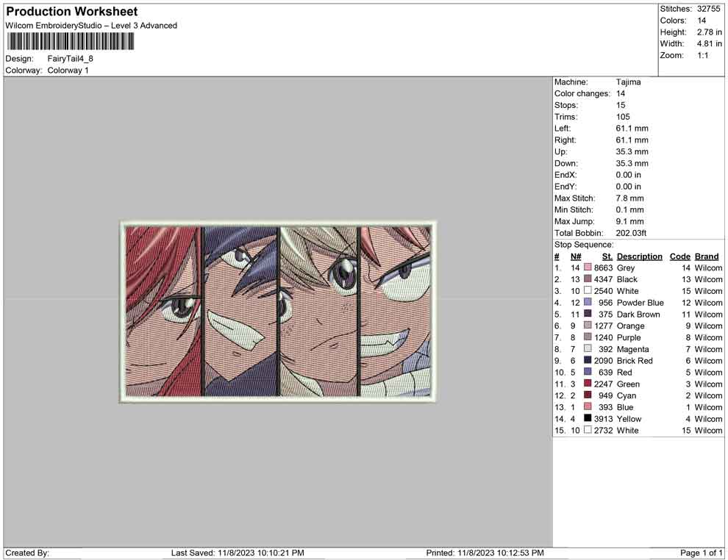Screen dimensions: 728x560
Task: Click the Magenta 392 color swatch
Action: click(588, 348)
